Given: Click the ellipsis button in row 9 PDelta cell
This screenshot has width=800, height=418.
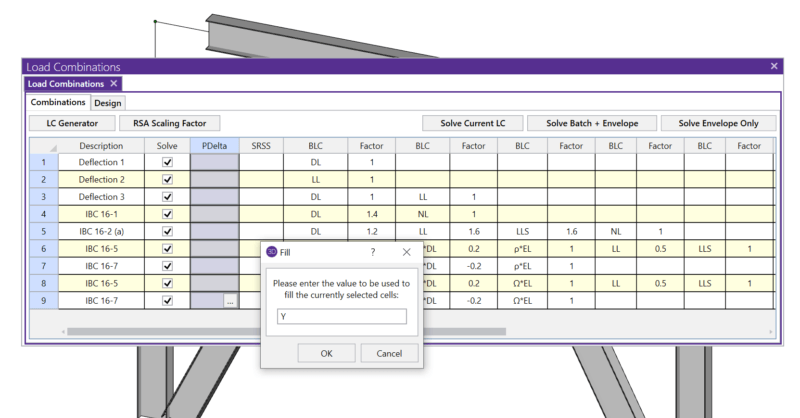Looking at the screenshot, I should tap(230, 300).
